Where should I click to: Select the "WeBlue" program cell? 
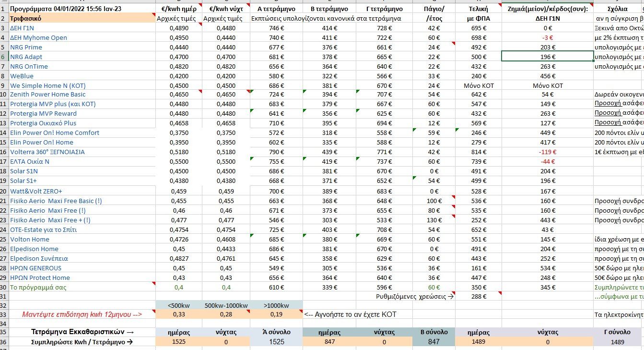[x=82, y=76]
